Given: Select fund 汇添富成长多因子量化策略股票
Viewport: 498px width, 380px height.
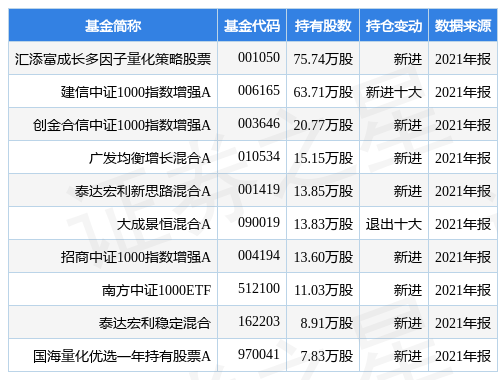Looking at the screenshot, I should (x=113, y=59).
